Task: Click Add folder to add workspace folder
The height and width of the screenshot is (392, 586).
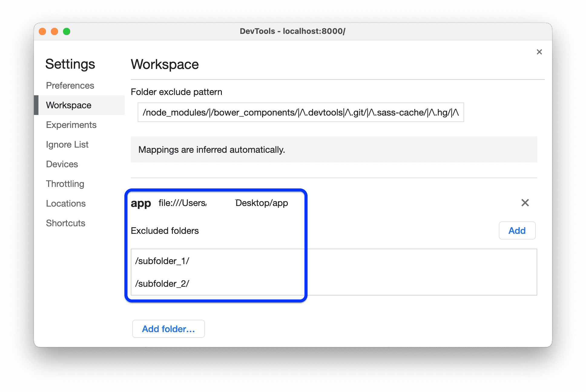Action: (x=168, y=329)
